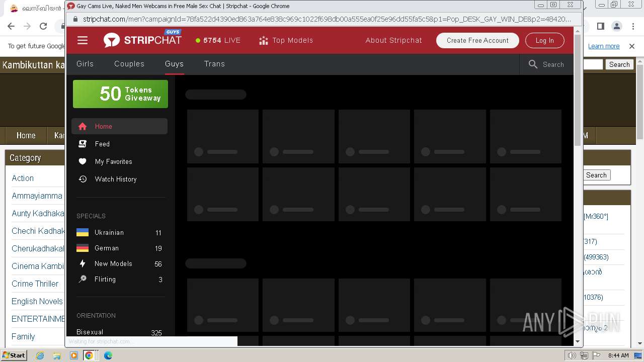Switch to the Girls tab

click(85, 64)
